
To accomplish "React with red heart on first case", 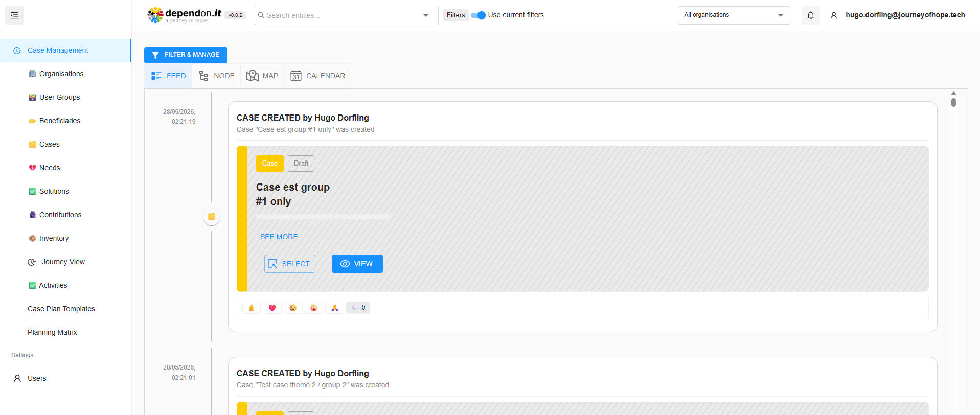I will point(272,308).
